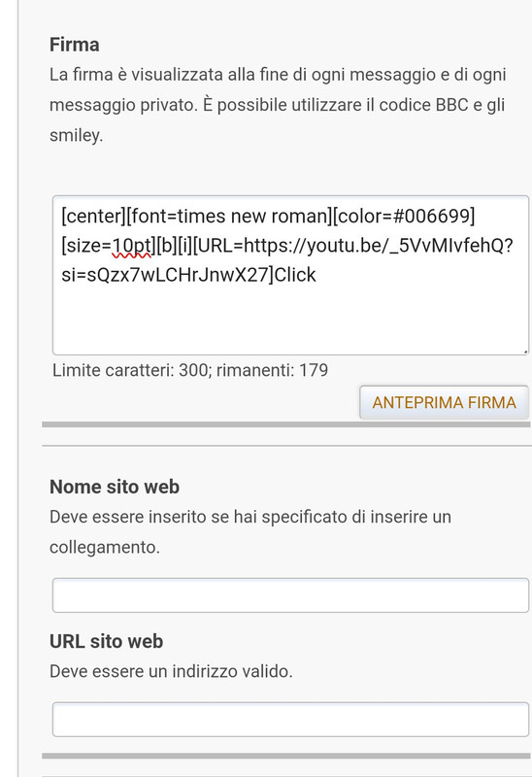
Task: Click the sQzx7wLCHrJnwX27 parameter in signature
Action: [178, 275]
